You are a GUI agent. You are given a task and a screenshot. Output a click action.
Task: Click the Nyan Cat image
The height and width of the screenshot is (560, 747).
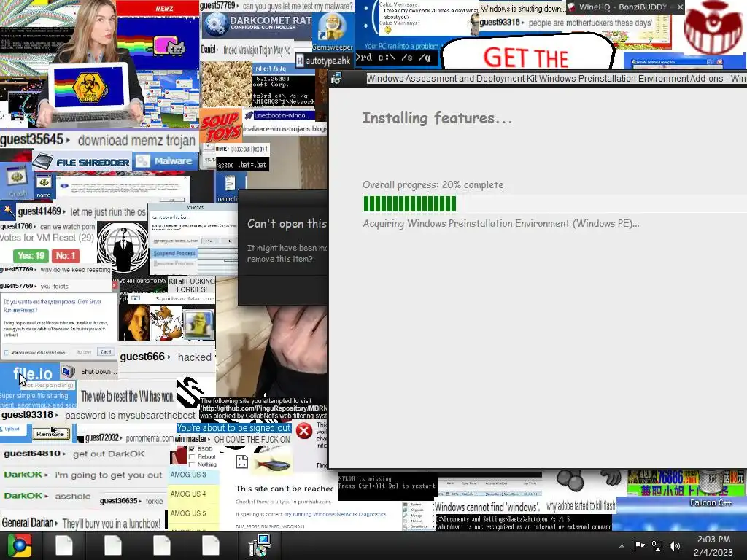click(x=169, y=47)
